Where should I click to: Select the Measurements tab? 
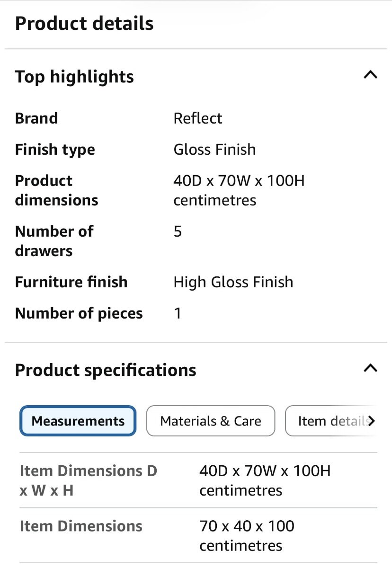(x=78, y=421)
